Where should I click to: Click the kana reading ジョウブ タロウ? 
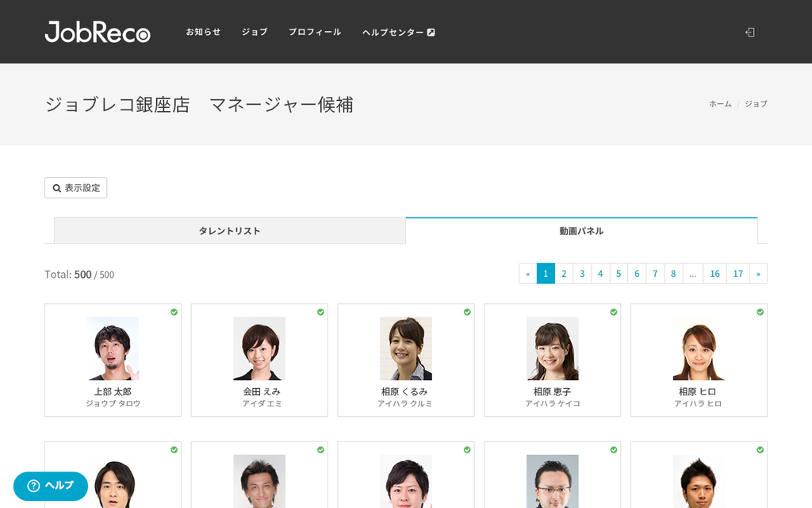(113, 403)
